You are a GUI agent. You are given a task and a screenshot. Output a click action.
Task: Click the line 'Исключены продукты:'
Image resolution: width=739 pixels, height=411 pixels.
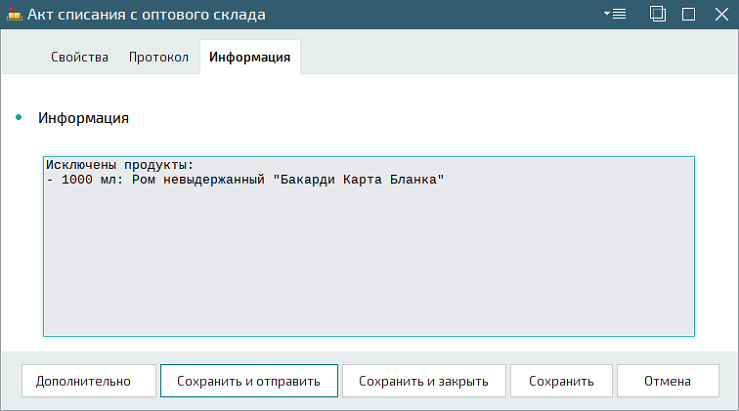120,165
